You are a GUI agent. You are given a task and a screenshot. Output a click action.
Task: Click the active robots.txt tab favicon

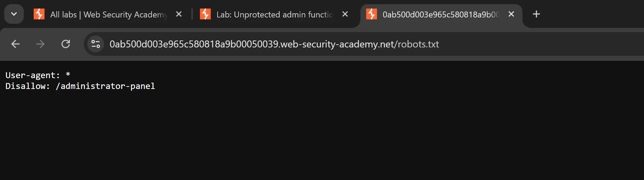pyautogui.click(x=371, y=14)
